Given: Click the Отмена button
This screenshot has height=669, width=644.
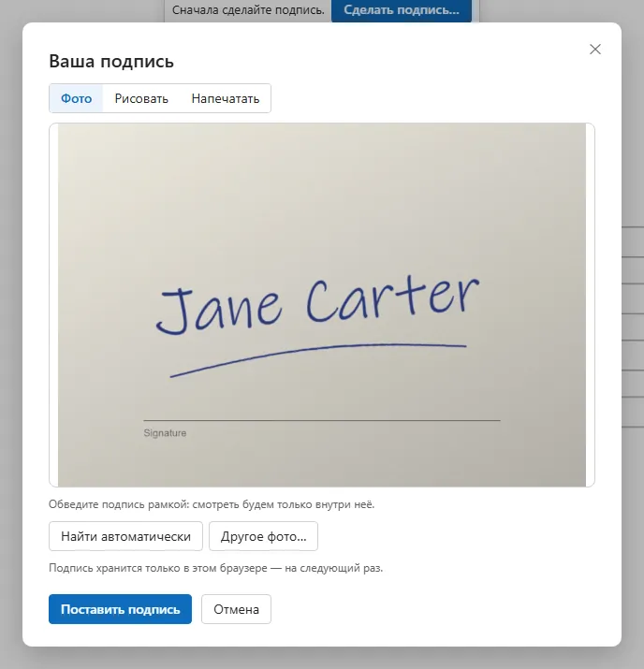Looking at the screenshot, I should 236,609.
